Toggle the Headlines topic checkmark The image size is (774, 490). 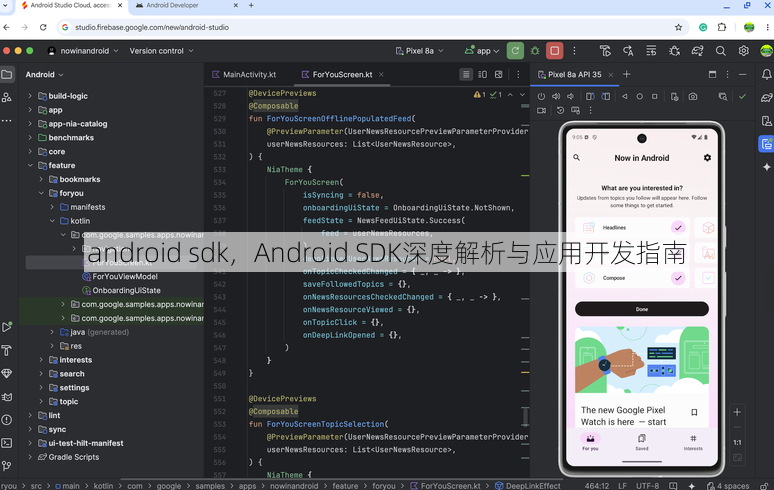(x=678, y=227)
